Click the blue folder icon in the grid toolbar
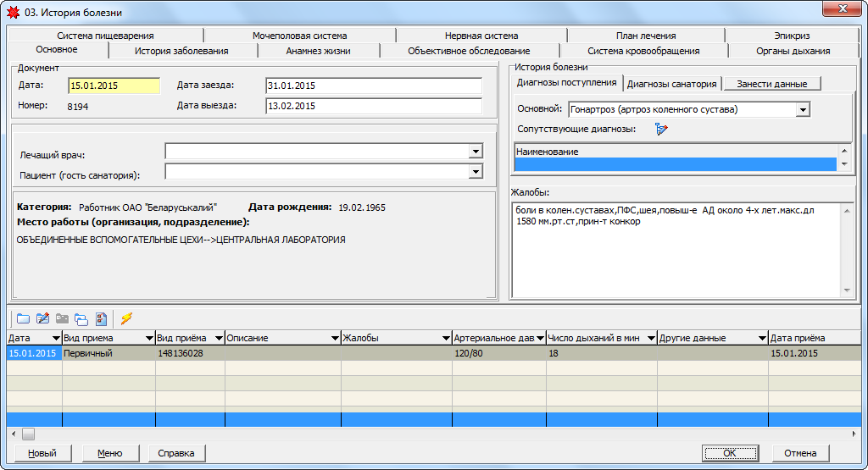 [x=23, y=318]
